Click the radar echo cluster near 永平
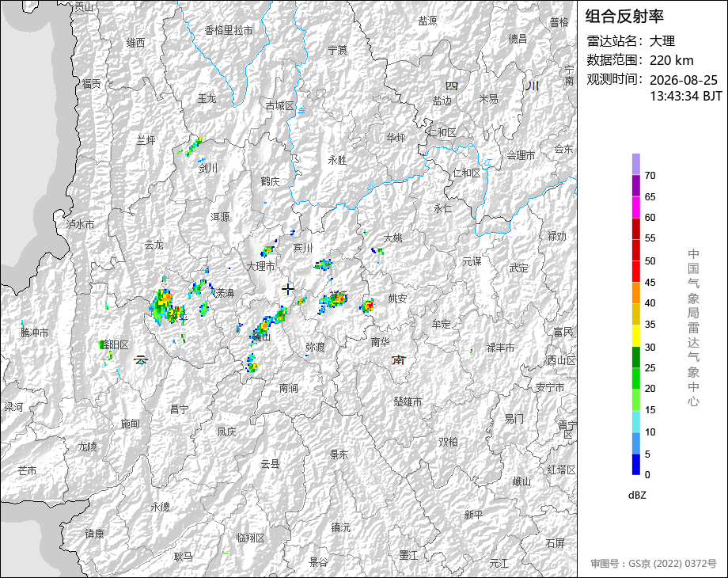Screen dimensions: 728x578 coord(166,307)
